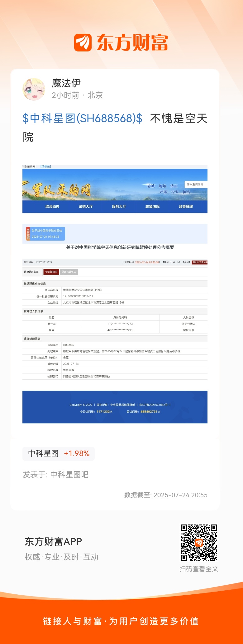This screenshot has height=644, width=243.
Task: Click the announcement title 关于对中国科学院空天信息创新研究院暂停处理公告概要
Action: pyautogui.click(x=120, y=247)
